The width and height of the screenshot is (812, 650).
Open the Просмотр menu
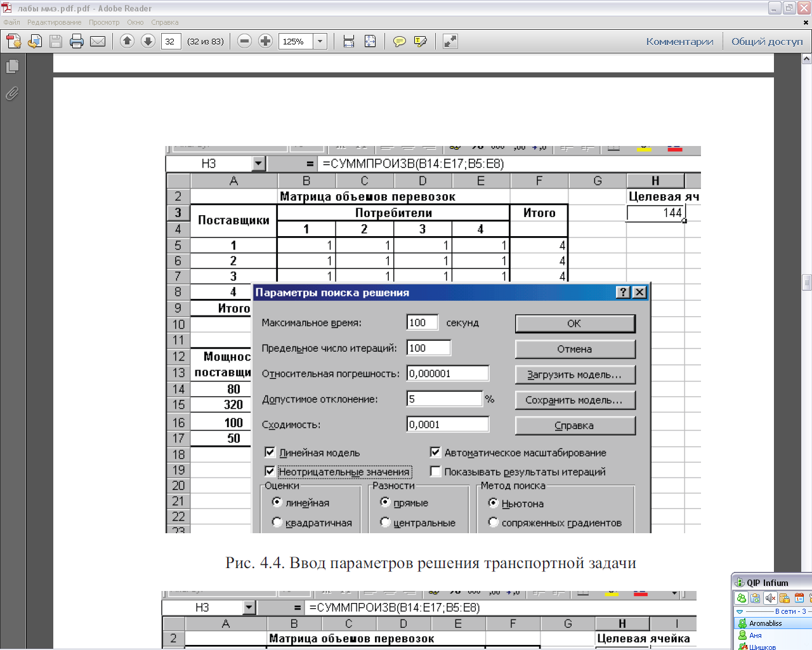coord(104,22)
